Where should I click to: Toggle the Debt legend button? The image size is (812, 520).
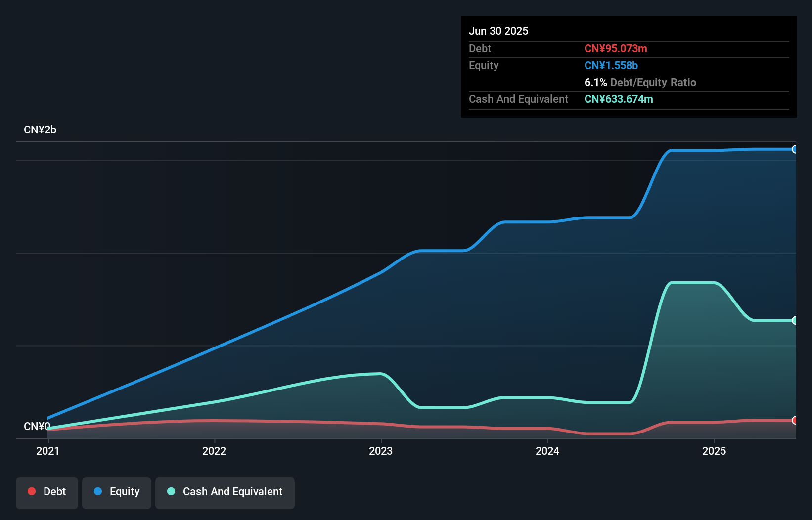click(x=47, y=493)
